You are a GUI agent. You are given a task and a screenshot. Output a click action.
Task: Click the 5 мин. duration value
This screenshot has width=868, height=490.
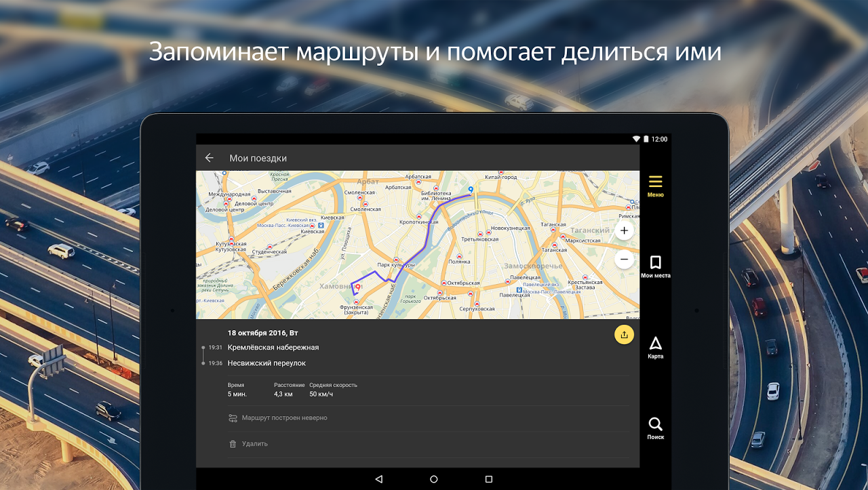click(237, 394)
